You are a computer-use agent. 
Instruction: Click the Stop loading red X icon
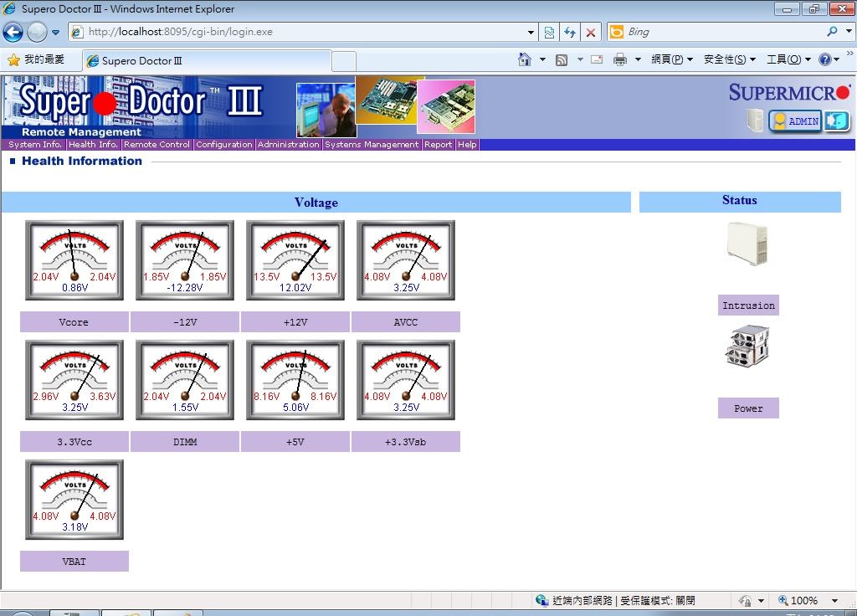tap(591, 33)
